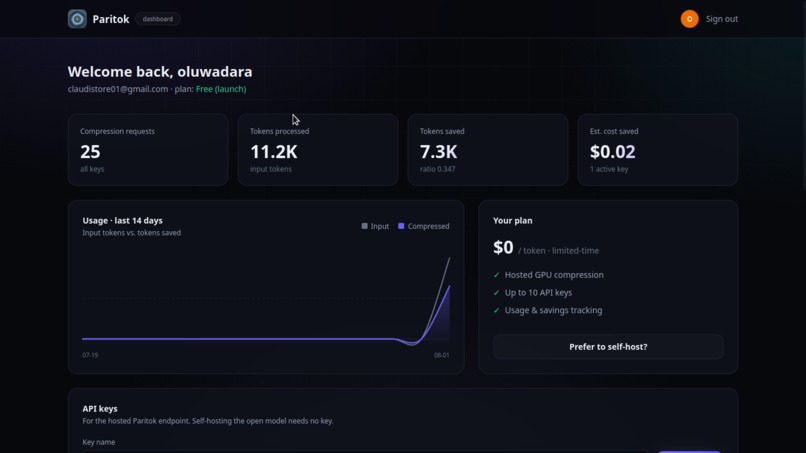Viewport: 806px width, 453px height.
Task: Click the Up to 10 API keys checkmark
Action: tap(496, 293)
